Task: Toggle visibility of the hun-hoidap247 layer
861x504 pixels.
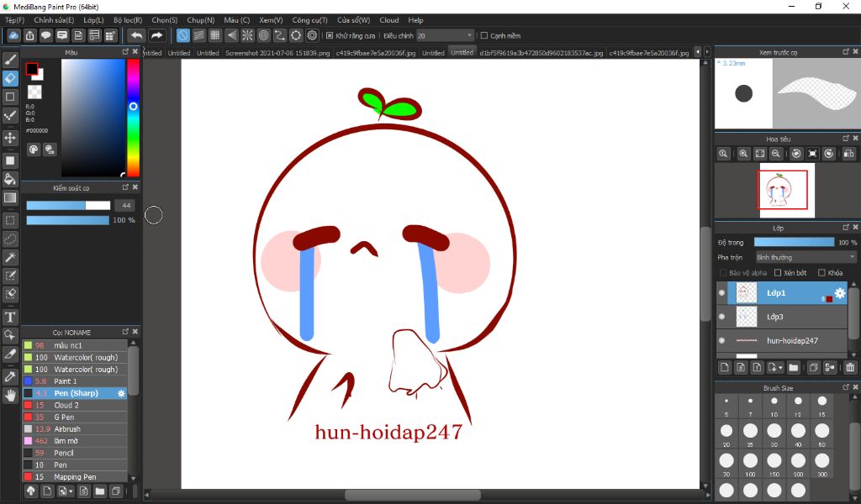Action: pyautogui.click(x=721, y=341)
